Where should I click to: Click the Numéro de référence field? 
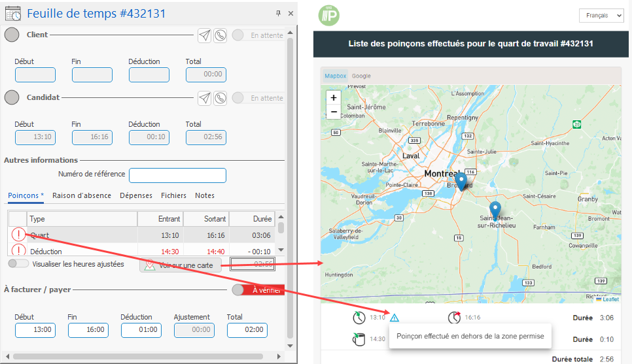[x=177, y=175]
